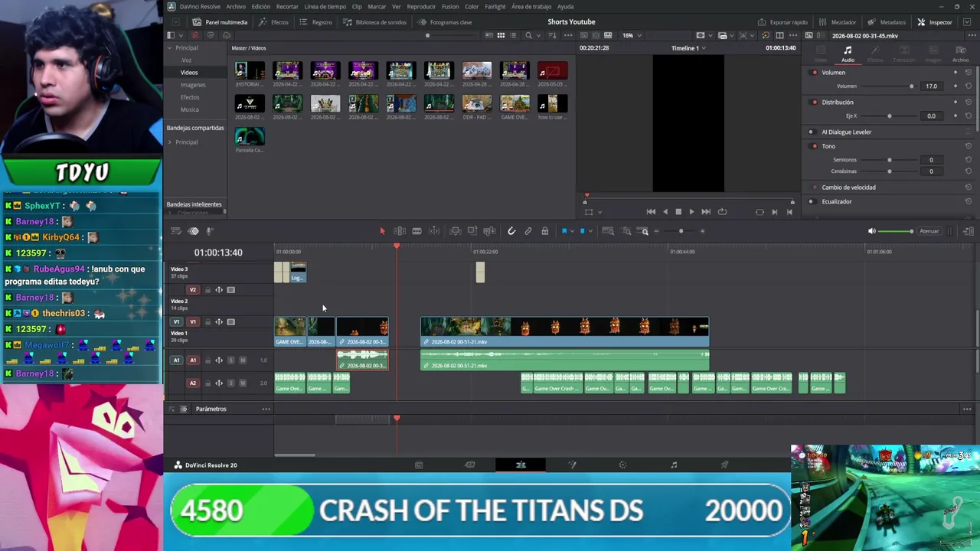
Task: Toggle the Volumen section enable switch
Action: [x=815, y=73]
